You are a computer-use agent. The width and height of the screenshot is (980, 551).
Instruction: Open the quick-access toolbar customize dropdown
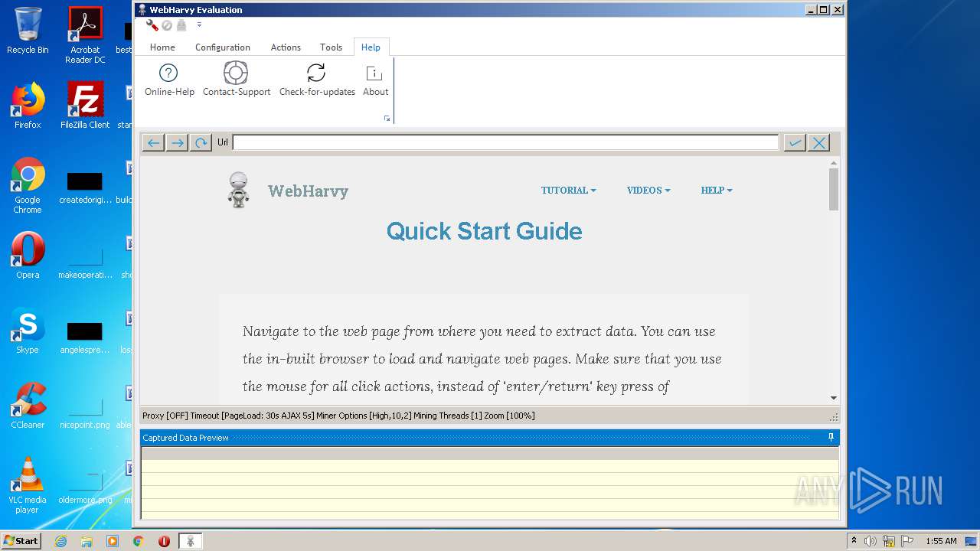[x=199, y=25]
